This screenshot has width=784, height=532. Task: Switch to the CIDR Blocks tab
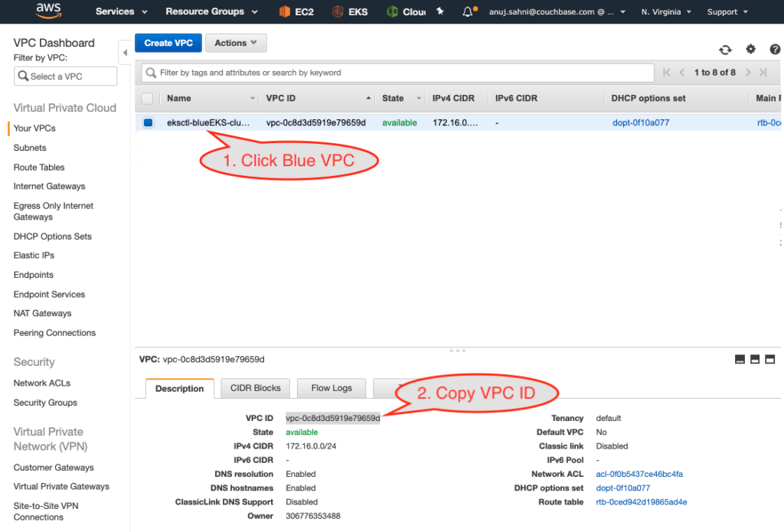tap(254, 388)
